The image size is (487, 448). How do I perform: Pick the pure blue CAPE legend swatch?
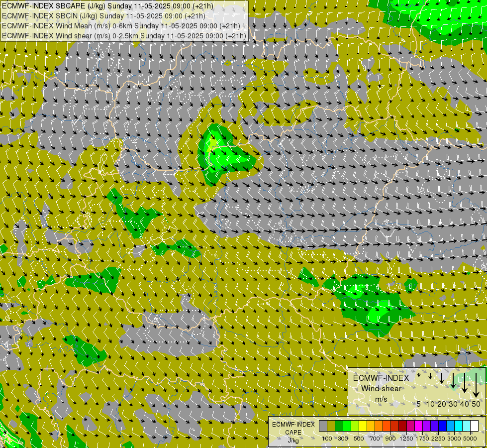443,426
